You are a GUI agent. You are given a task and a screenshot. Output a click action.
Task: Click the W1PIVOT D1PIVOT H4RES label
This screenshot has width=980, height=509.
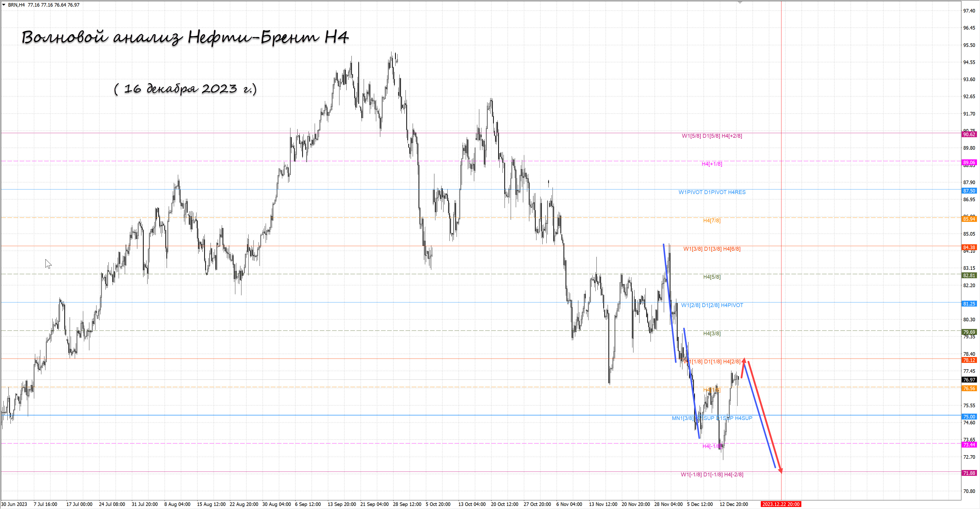712,192
